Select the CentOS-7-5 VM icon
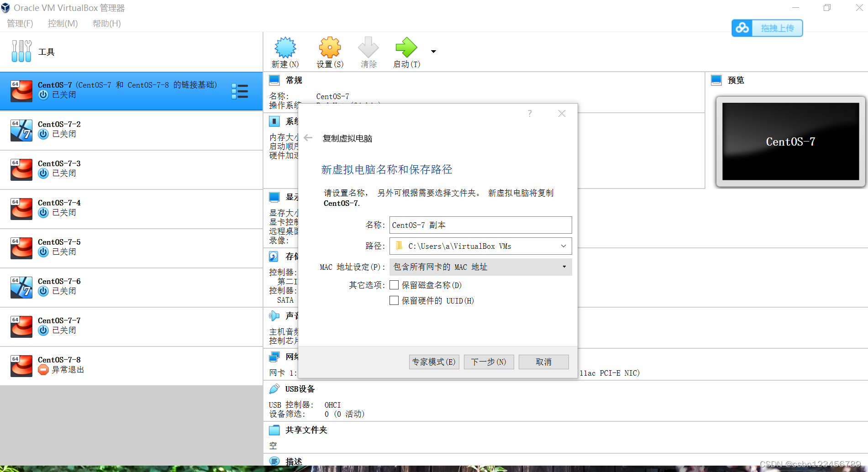This screenshot has width=868, height=472. coord(21,248)
